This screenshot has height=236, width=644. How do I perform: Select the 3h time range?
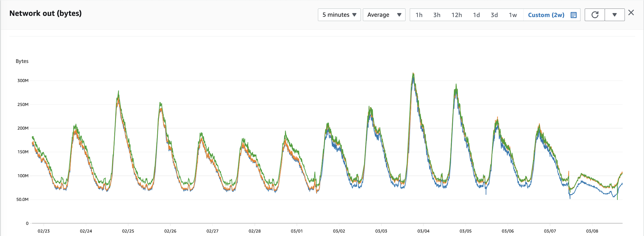pos(437,15)
